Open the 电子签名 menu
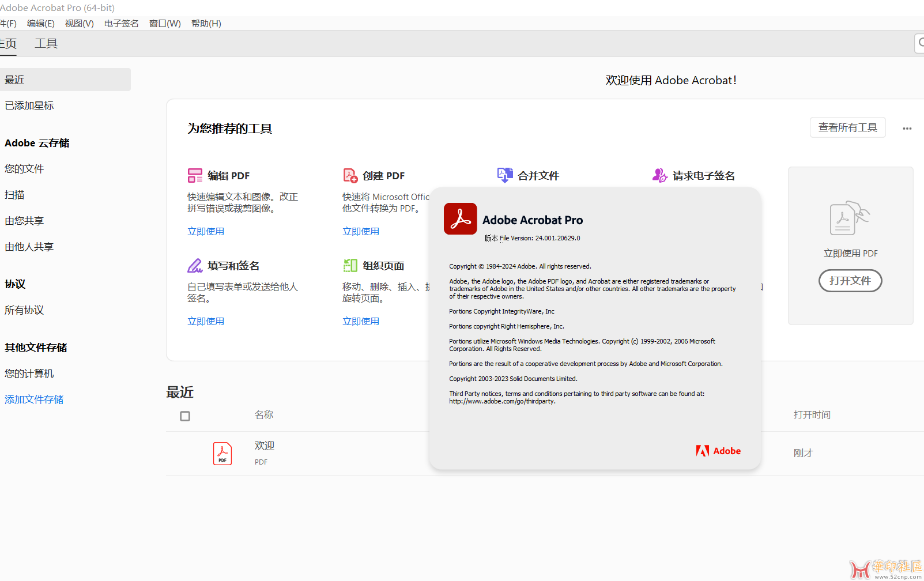The width and height of the screenshot is (924, 581). point(122,24)
